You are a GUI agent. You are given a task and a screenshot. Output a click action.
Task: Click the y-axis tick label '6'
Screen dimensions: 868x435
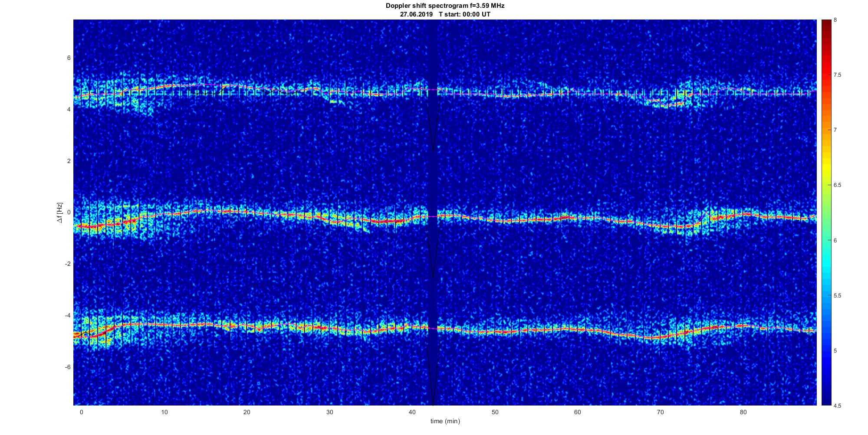[69, 58]
